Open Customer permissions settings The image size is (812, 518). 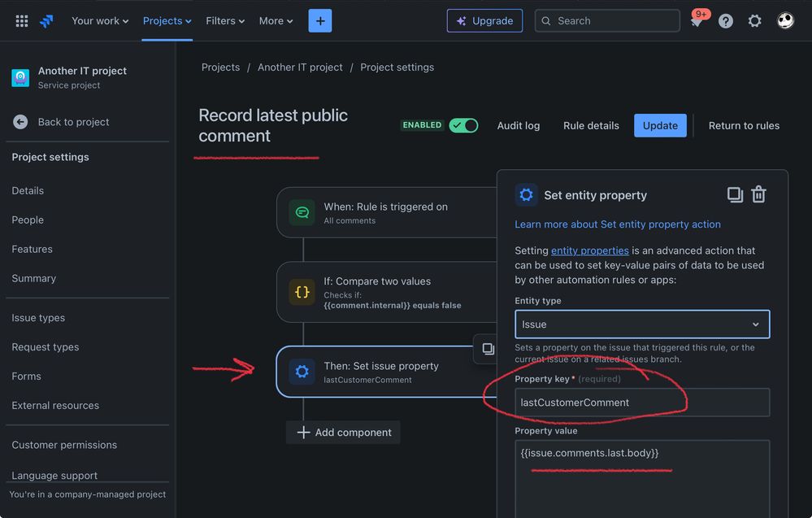click(64, 445)
